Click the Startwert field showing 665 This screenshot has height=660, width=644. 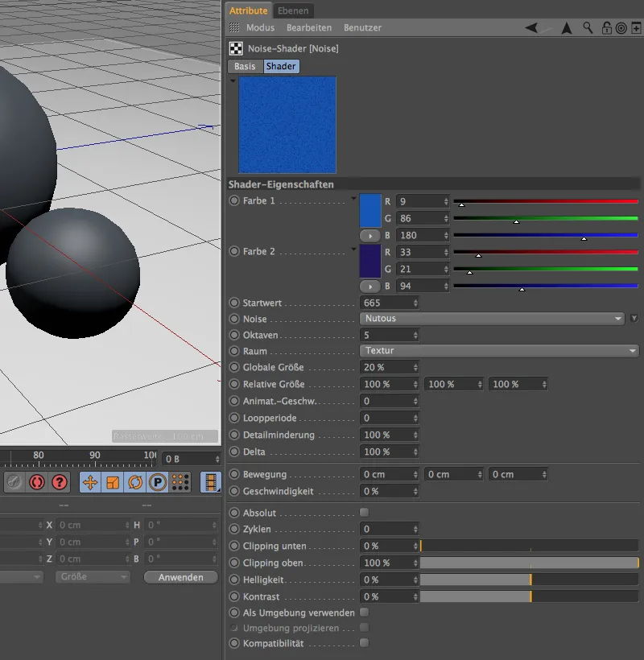pos(389,303)
